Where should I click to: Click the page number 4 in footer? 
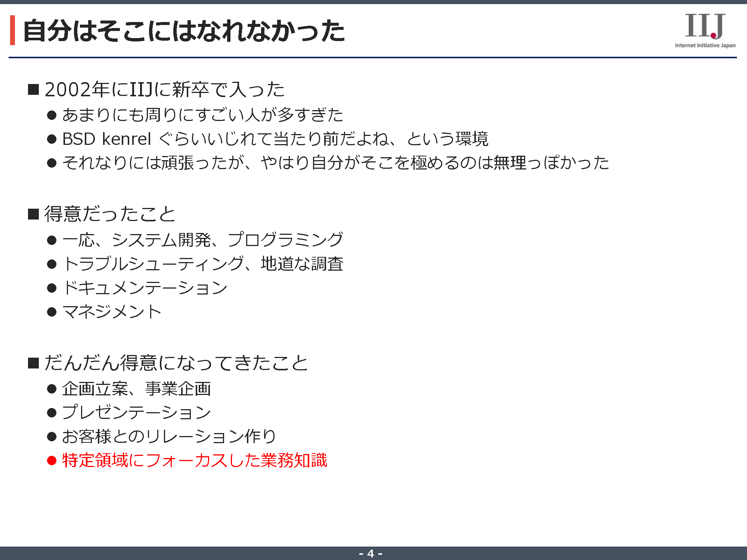(x=371, y=553)
